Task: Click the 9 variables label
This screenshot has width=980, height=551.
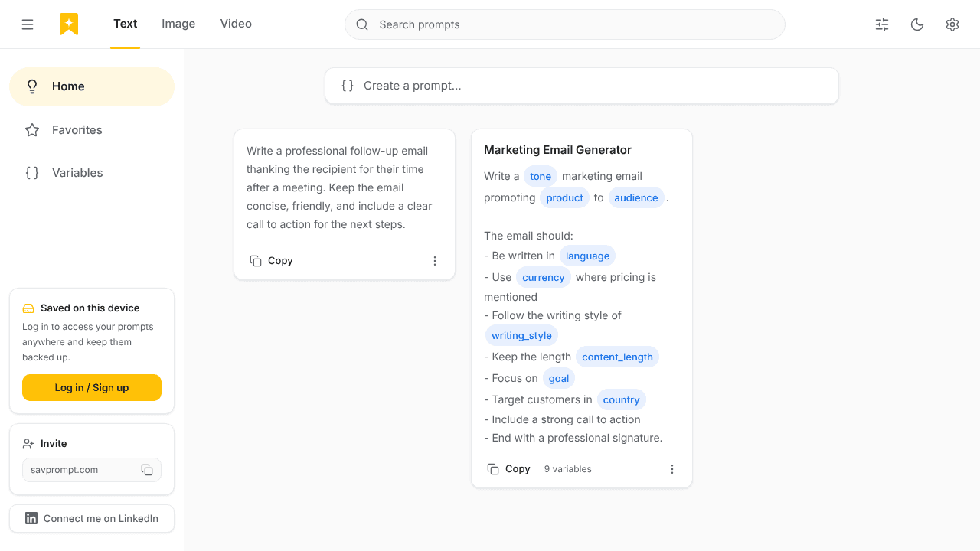Action: pyautogui.click(x=568, y=469)
